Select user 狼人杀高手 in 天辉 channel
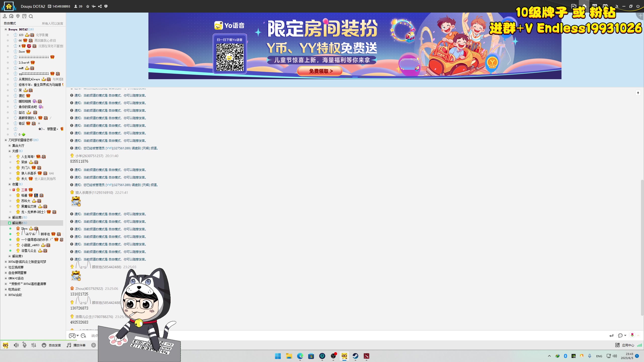 pos(29,173)
